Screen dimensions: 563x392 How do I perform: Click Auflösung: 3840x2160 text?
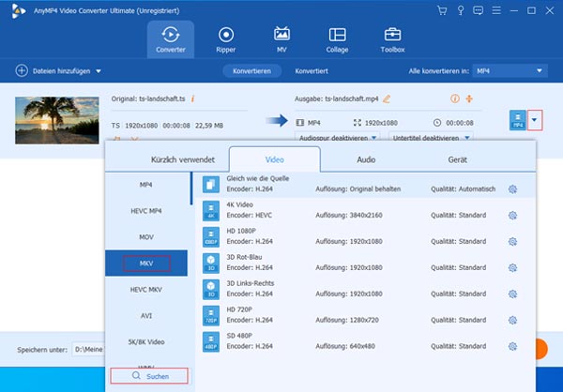pyautogui.click(x=349, y=216)
